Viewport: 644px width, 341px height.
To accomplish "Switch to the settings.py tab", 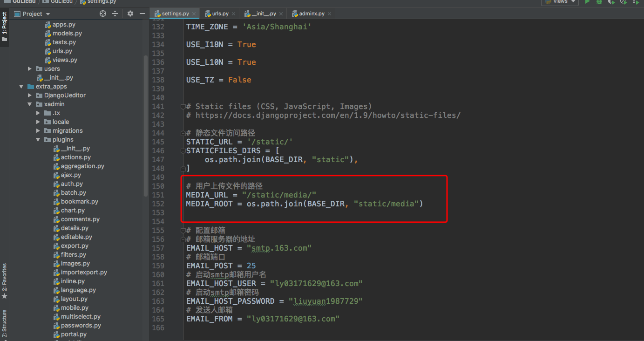I will [175, 14].
